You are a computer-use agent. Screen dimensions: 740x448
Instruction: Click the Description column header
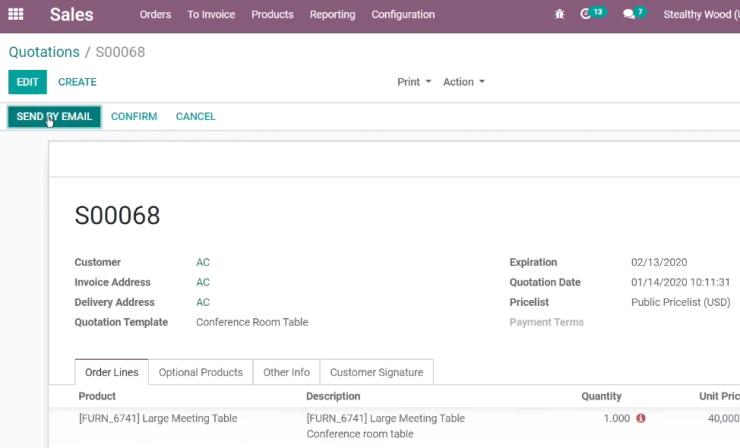333,397
